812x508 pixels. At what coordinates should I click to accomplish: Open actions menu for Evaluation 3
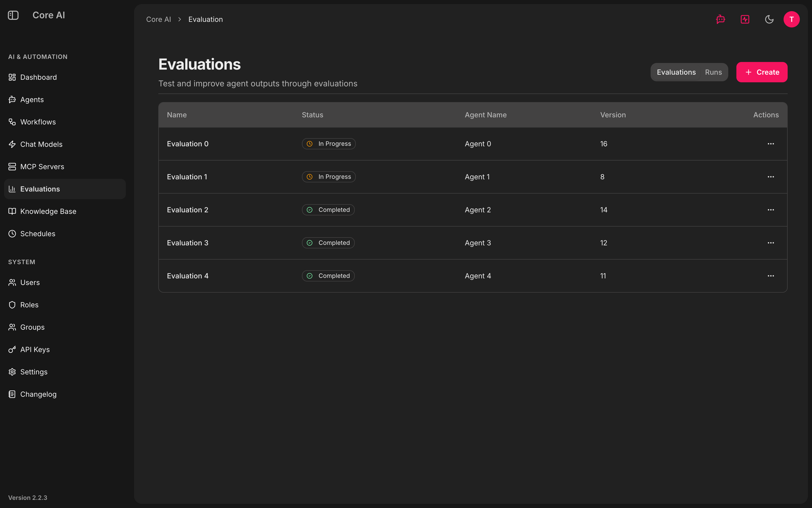(771, 243)
